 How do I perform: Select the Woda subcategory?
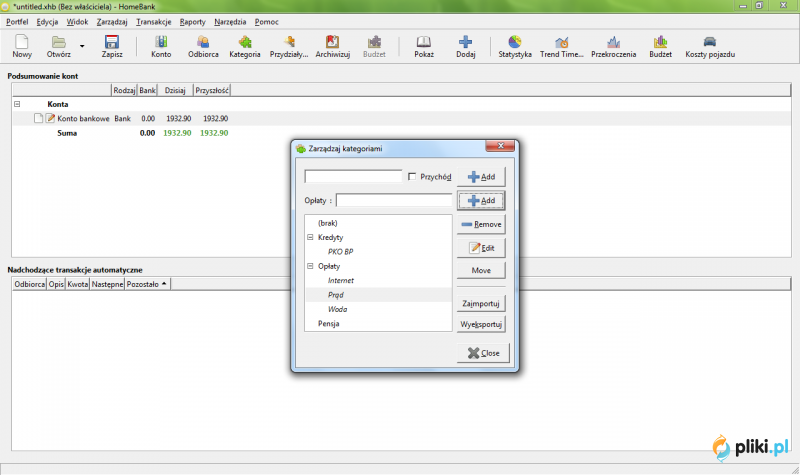pyautogui.click(x=378, y=309)
